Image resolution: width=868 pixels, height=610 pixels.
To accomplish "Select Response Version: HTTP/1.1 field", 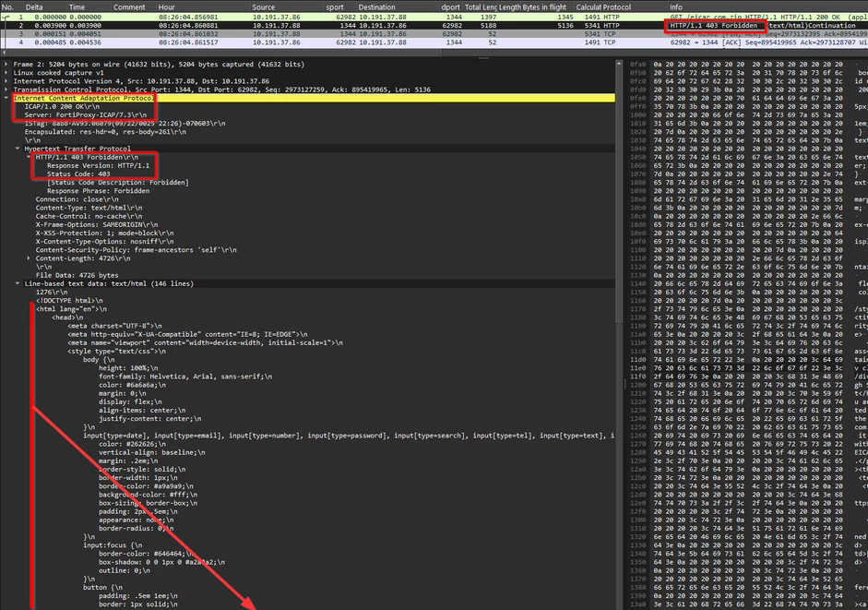I will pos(98,166).
